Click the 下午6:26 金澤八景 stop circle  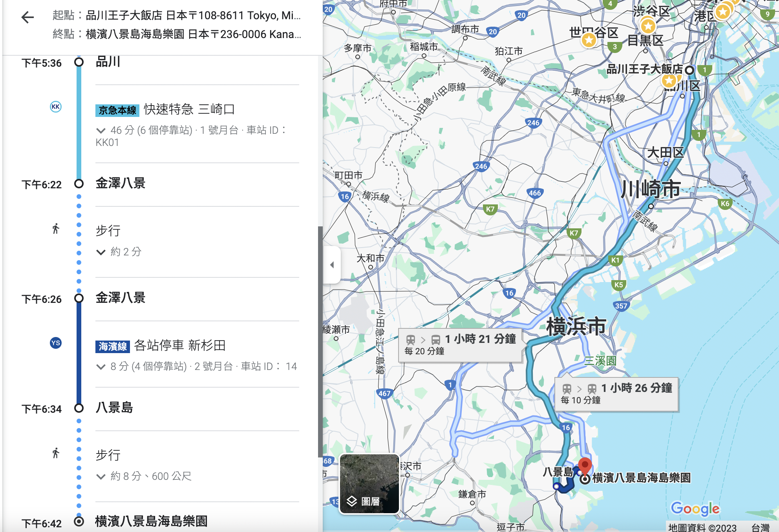pyautogui.click(x=79, y=298)
